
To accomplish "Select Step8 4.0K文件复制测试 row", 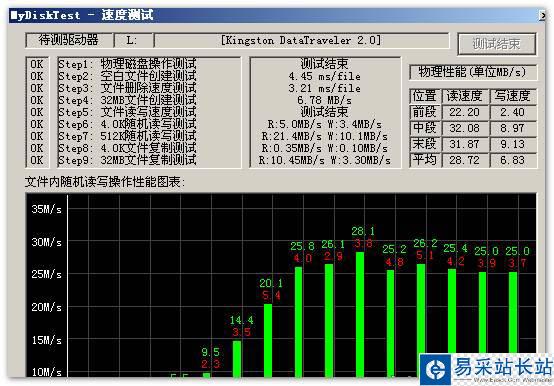I will click(x=127, y=148).
